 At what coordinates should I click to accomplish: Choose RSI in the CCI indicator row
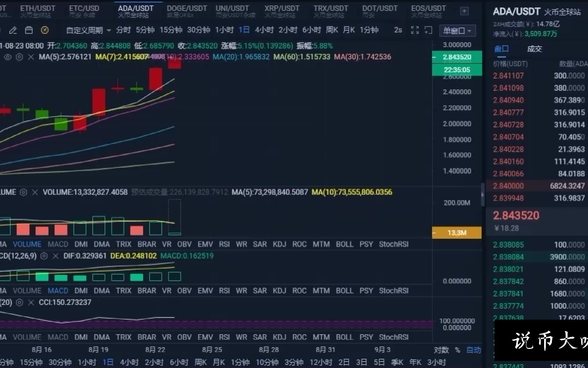coord(224,337)
